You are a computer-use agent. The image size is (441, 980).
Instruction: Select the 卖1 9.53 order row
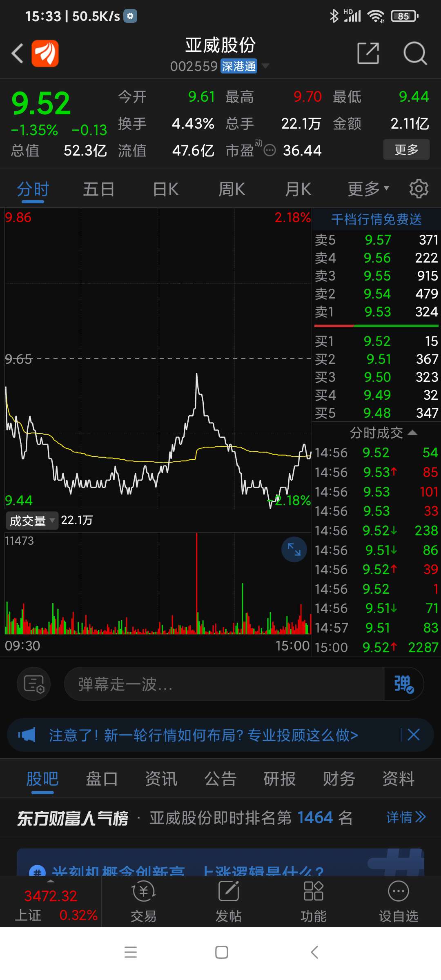(376, 312)
